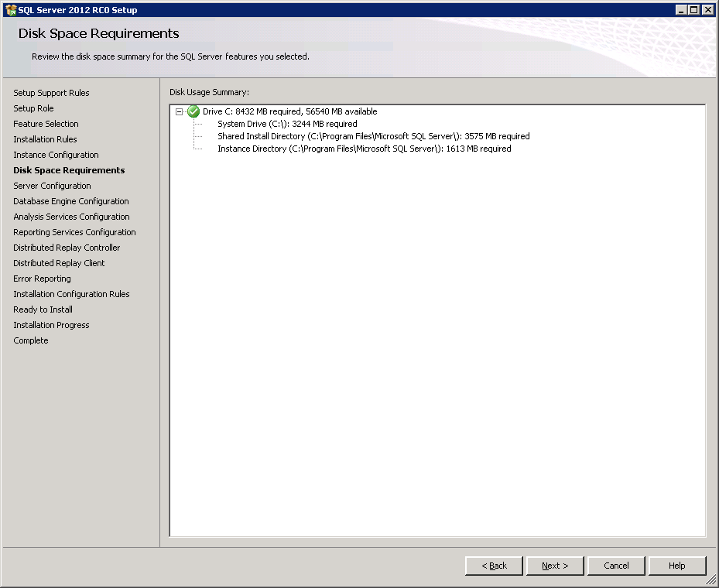The image size is (719, 588).
Task: Click Setup Support Rules in the sidebar
Action: click(51, 93)
